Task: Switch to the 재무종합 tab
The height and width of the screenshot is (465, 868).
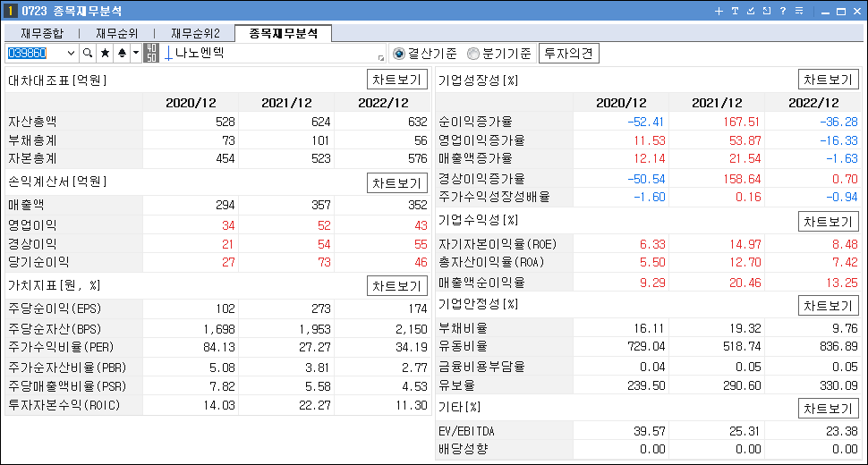Action: click(x=42, y=34)
